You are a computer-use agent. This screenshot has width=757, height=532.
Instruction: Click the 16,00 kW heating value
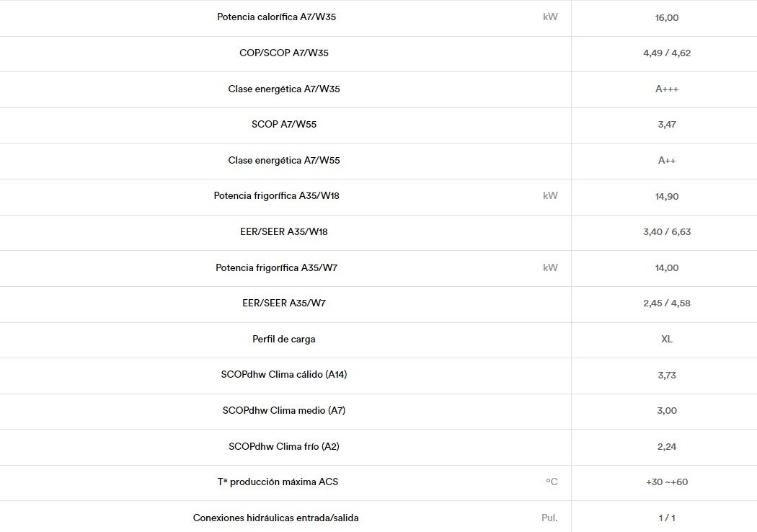coord(667,18)
